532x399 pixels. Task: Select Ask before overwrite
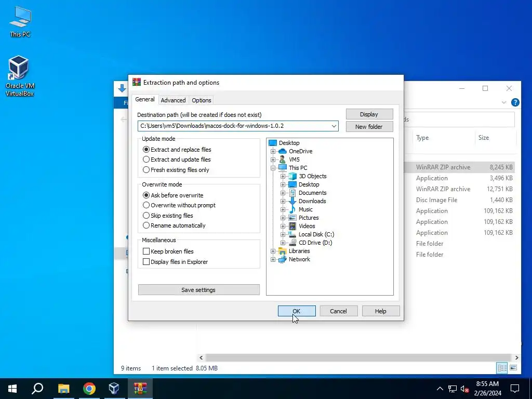tap(173, 195)
